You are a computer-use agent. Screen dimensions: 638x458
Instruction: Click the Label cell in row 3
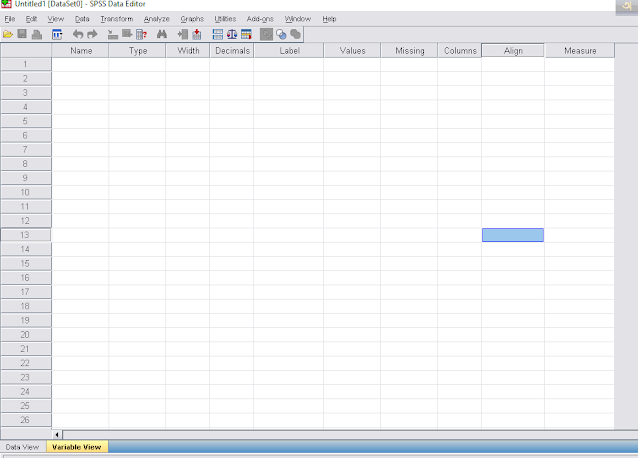coord(288,93)
